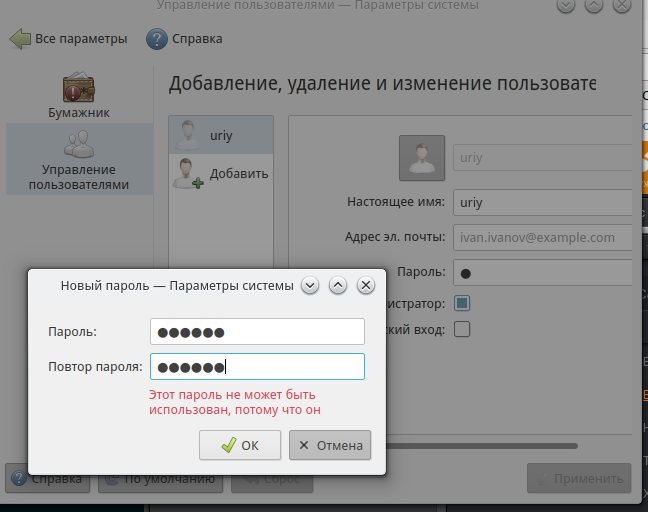Click the Пароль field in user details
This screenshot has height=512, width=648.
(x=543, y=273)
